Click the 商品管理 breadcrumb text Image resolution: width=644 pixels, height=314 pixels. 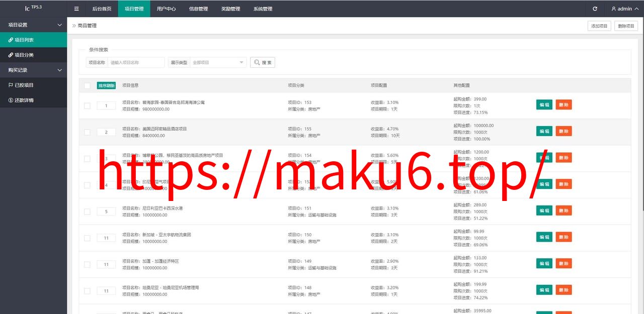[x=87, y=26]
